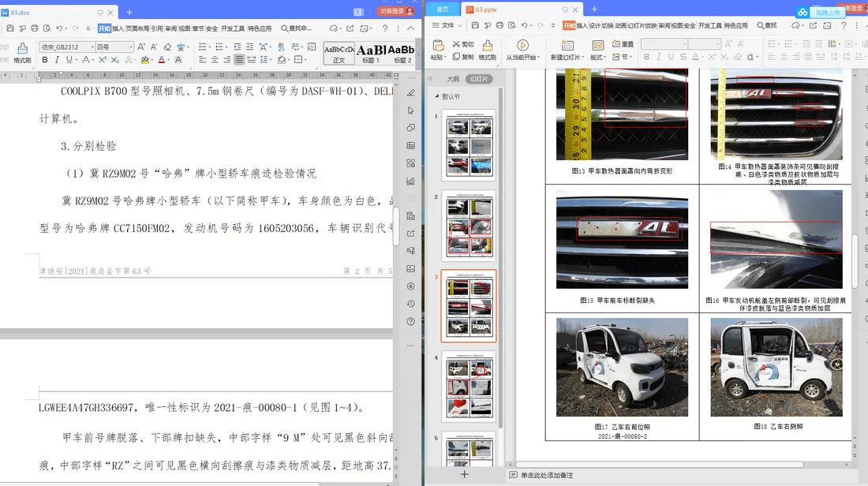
Task: Open the Slide Show (幻灯片放映) tab
Action: click(x=642, y=25)
